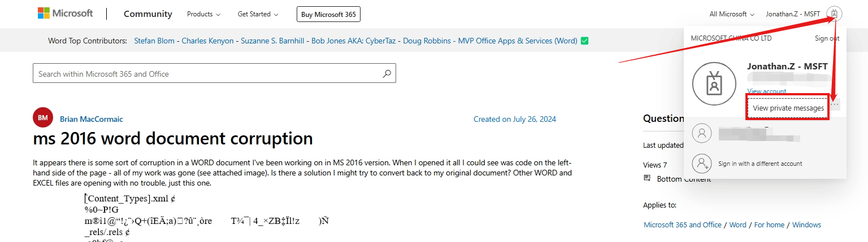This screenshot has height=242, width=868.
Task: Select the second blurred account entry
Action: (x=765, y=134)
